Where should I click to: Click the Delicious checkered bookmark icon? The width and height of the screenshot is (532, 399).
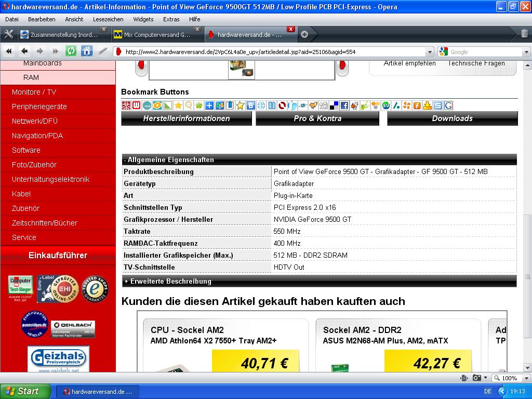pos(334,105)
